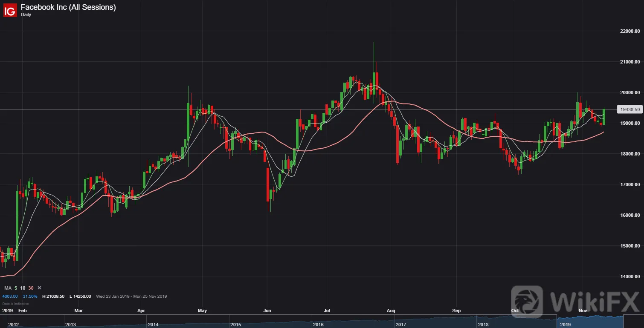Click the 18000.00 price axis label
Screen dimensions: 644x328
[631, 154]
